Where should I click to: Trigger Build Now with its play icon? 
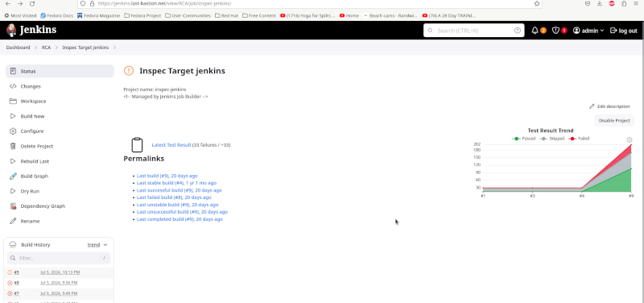[x=13, y=116]
